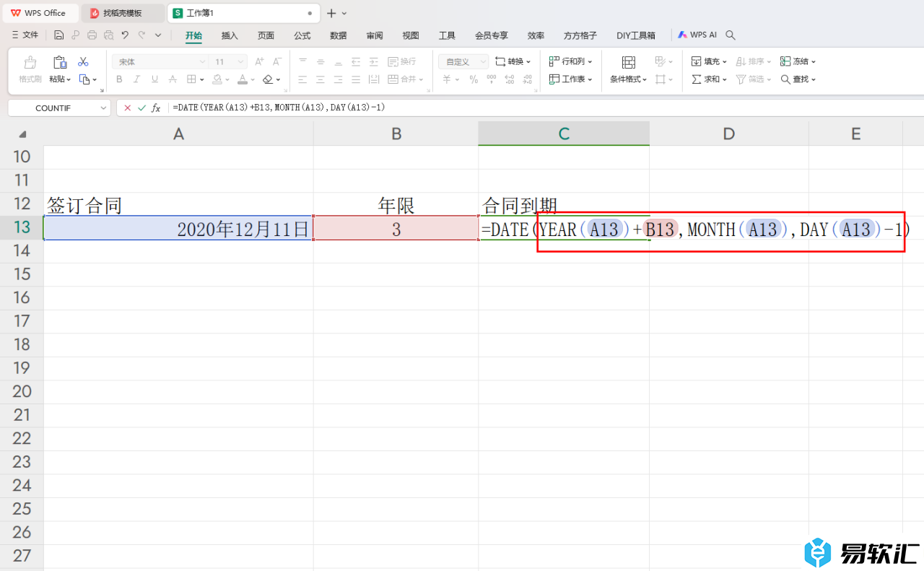Image resolution: width=924 pixels, height=571 pixels.
Task: Click the Worksheet (工作表) button
Action: (571, 79)
